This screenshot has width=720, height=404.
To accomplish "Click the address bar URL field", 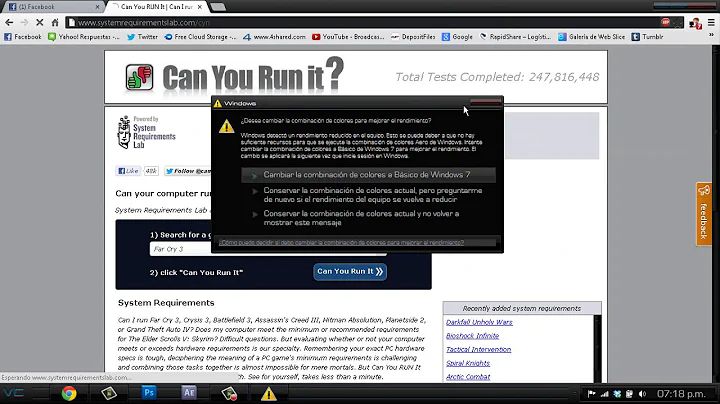I will 363,22.
